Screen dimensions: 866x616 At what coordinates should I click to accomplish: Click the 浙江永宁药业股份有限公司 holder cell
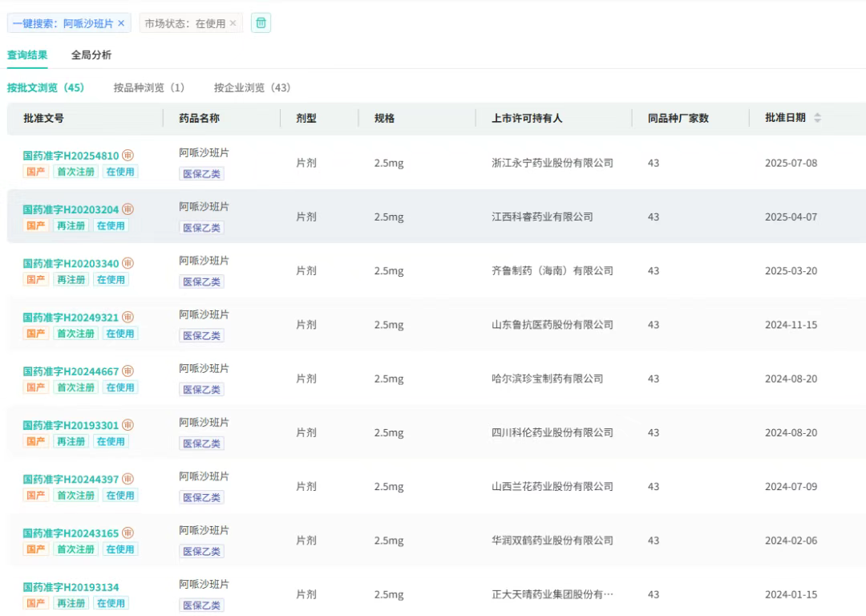(552, 163)
